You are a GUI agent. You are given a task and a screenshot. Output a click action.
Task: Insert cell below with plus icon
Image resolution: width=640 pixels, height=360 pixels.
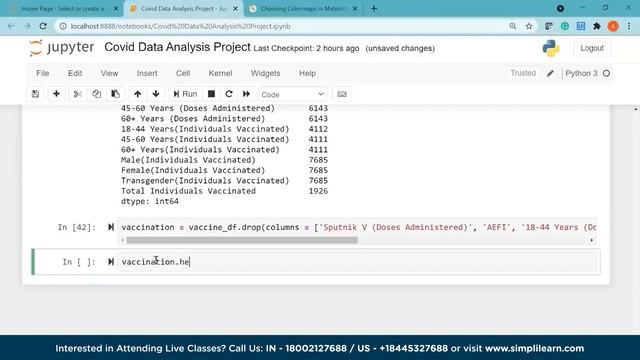tap(56, 94)
